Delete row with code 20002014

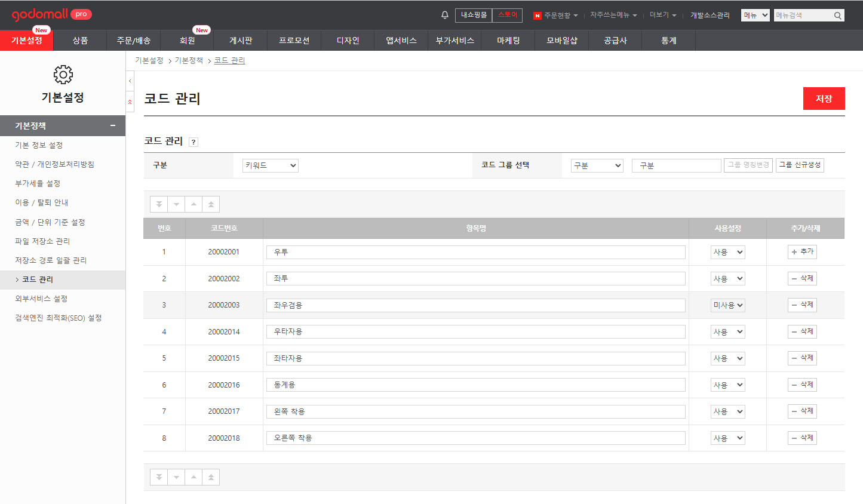click(x=802, y=331)
